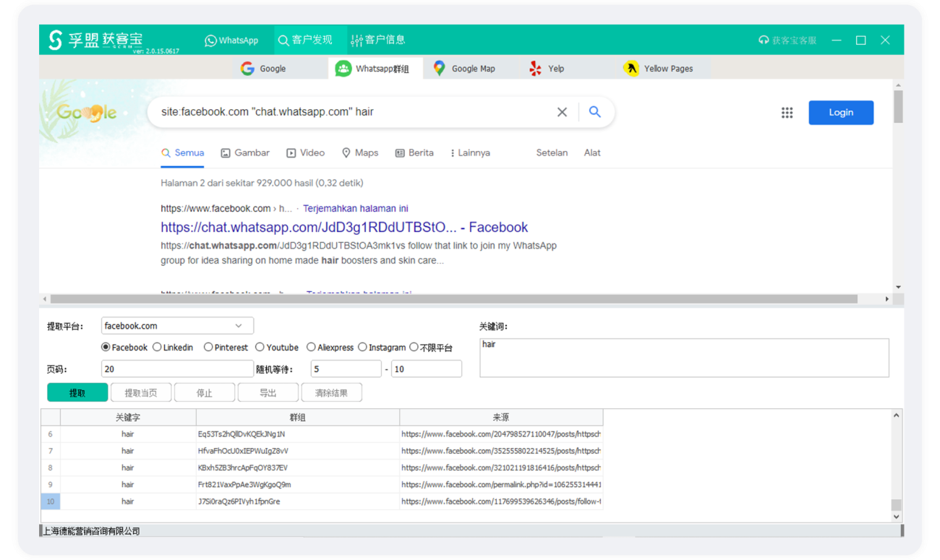Screen dimensions: 940x560
Task: Open the WhatsApp menu in the header
Action: [x=231, y=40]
